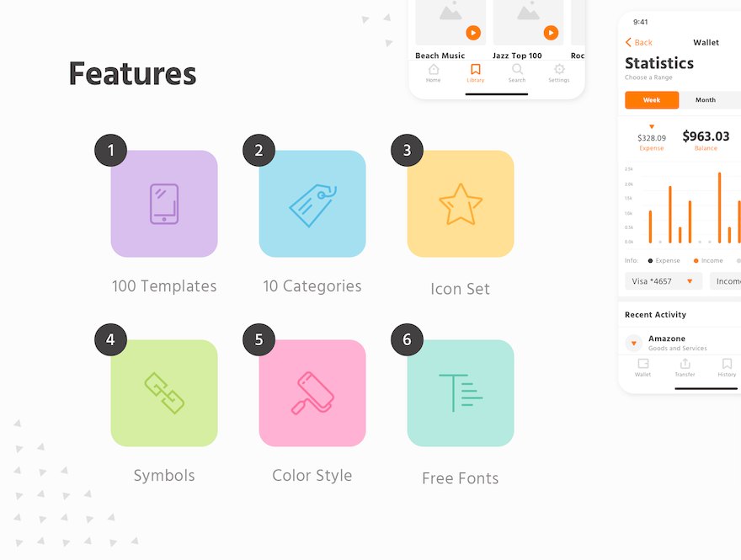This screenshot has width=741, height=560.
Task: Go Back from the Wallet screen
Action: tap(638, 43)
